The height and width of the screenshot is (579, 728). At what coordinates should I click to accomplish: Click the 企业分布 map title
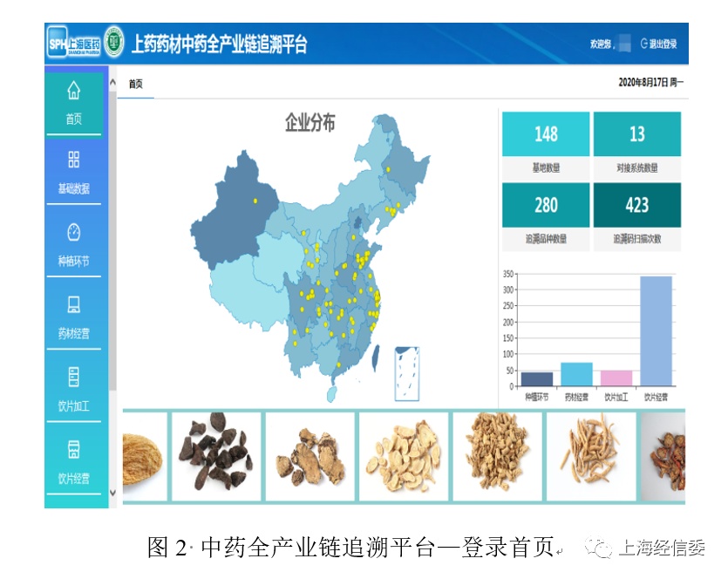coord(310,123)
